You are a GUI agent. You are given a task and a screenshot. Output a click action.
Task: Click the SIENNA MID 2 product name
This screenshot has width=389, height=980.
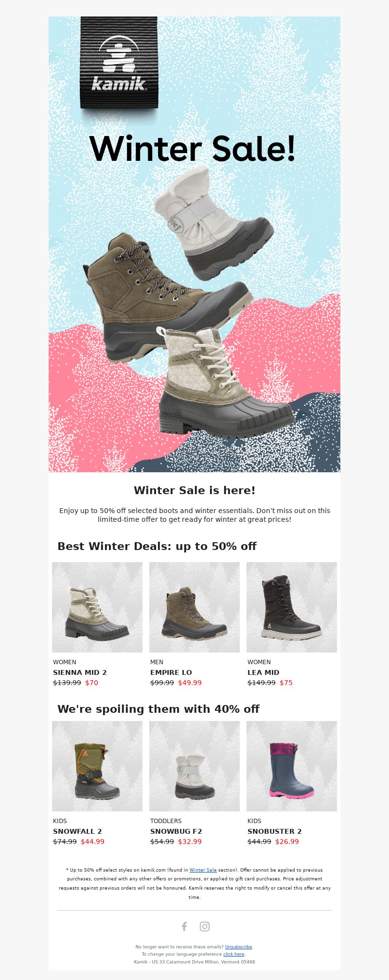click(80, 672)
